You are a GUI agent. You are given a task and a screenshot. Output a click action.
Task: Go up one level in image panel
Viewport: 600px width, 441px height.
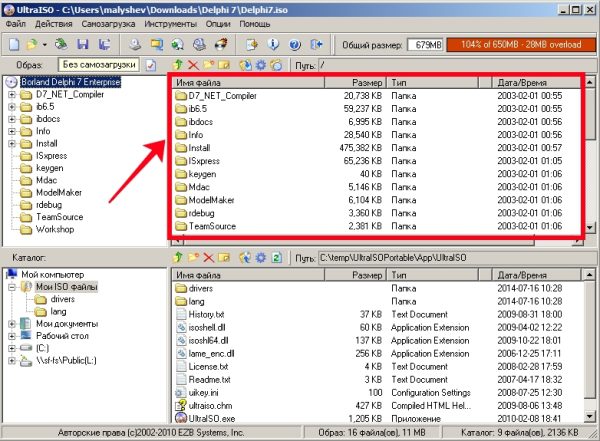coord(178,65)
